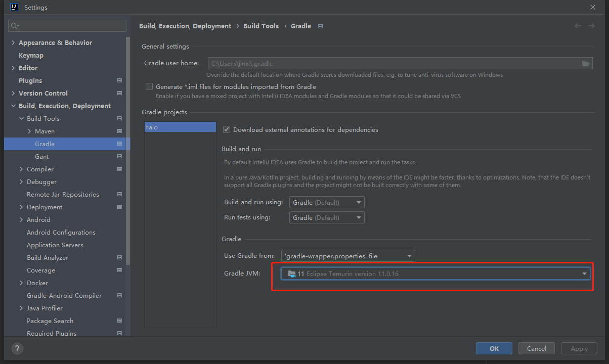Collapse the Build Tools node
Viewport: 609px width, 364px height.
click(21, 118)
